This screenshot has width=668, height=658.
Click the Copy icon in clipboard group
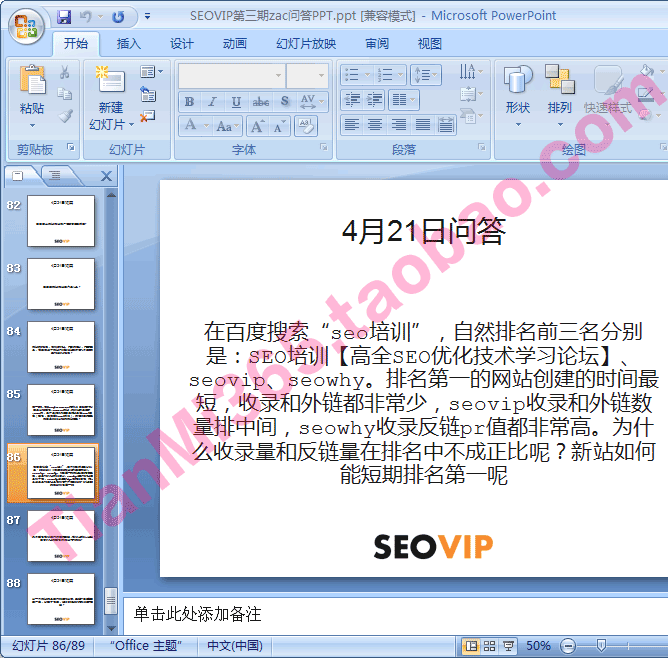[65, 93]
